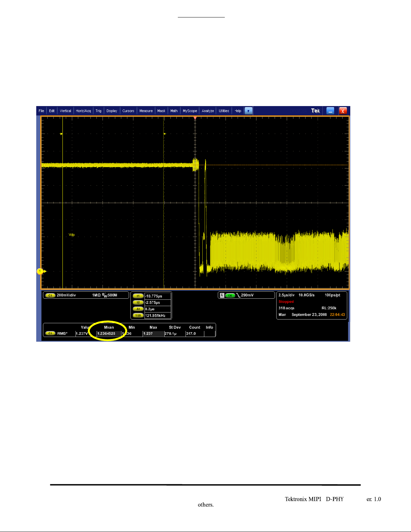Screen dimensions: 411x532
Task: Click the 200mV/div vertical scale readout
Action: [66, 295]
